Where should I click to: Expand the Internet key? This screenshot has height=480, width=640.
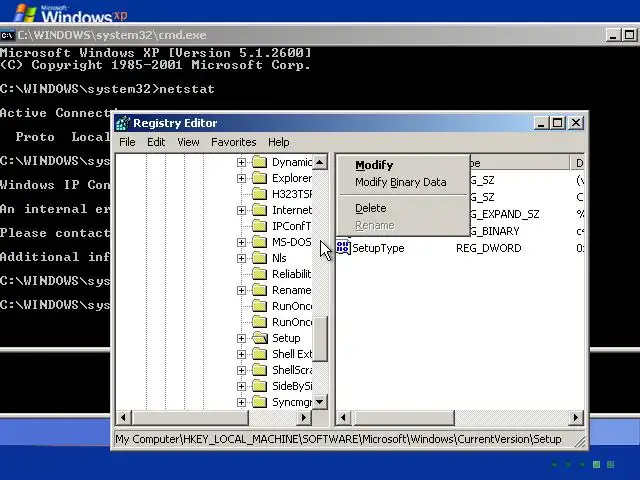[241, 210]
